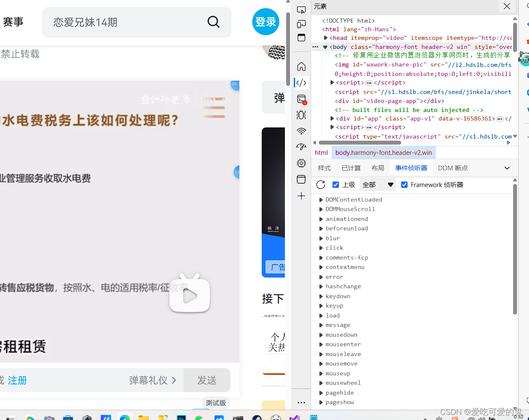Open the 注册 register link
529x420 pixels.
(x=17, y=380)
